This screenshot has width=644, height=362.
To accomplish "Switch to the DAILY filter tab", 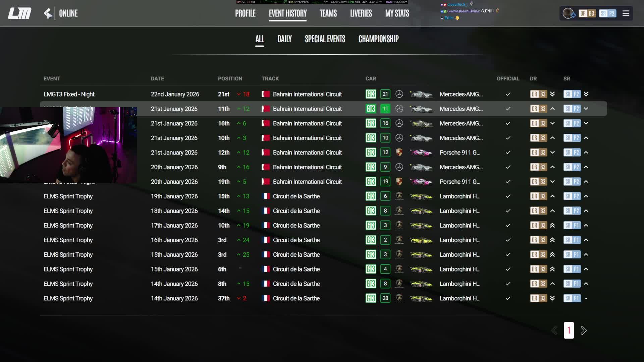I will (x=284, y=39).
